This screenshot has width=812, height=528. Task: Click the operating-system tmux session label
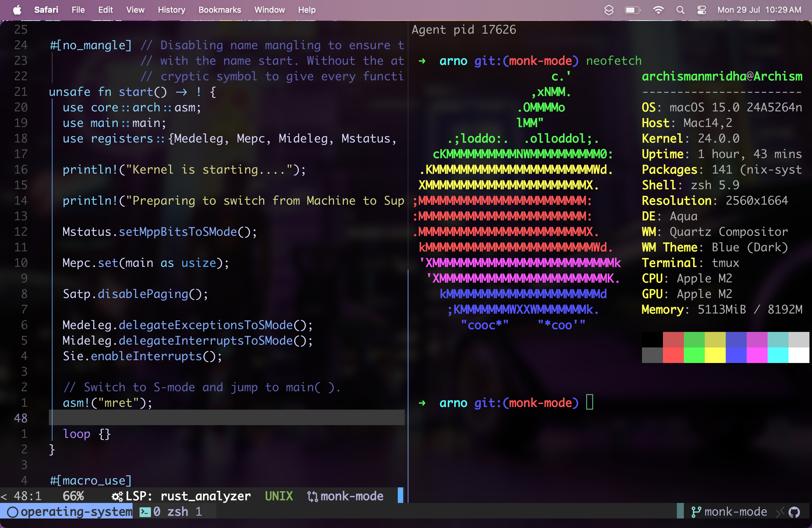tap(76, 511)
